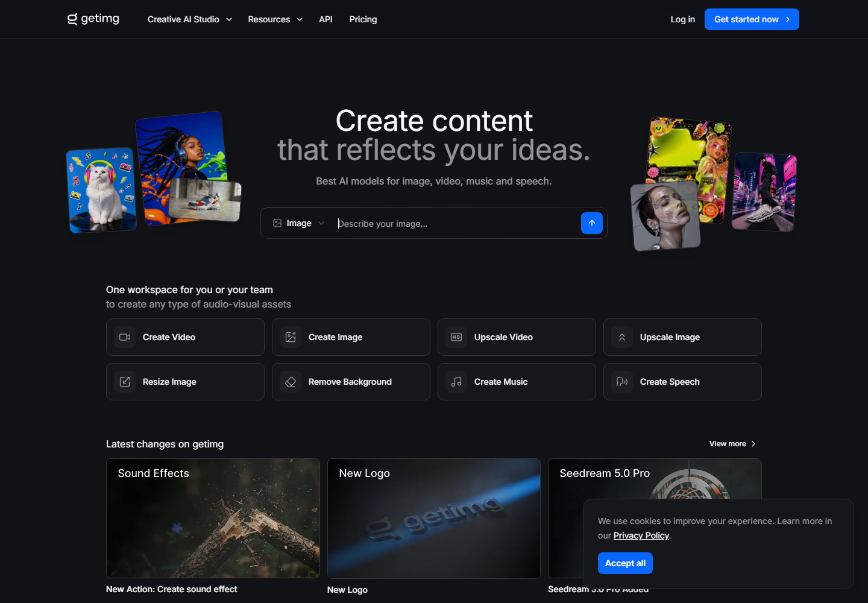Open the New Logo changelog thumbnail
Image resolution: width=868 pixels, height=603 pixels.
[434, 519]
